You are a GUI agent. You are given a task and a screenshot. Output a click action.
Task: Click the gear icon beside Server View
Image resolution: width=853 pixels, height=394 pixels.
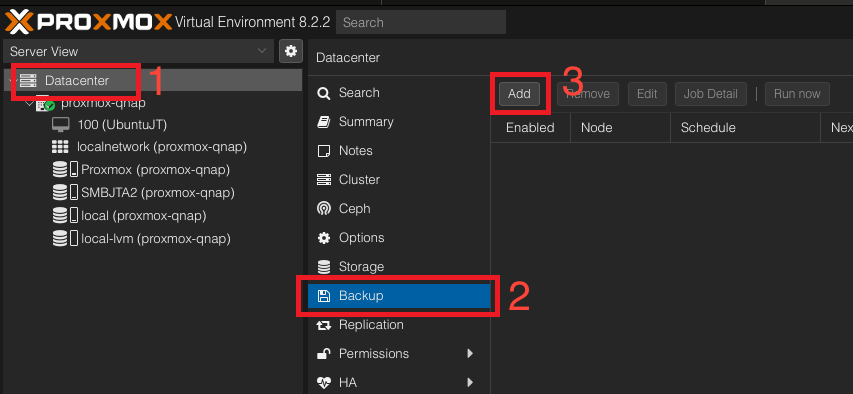[x=291, y=51]
